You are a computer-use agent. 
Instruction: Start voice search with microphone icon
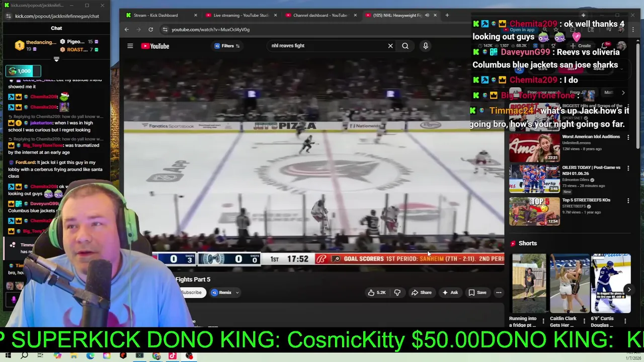[426, 46]
